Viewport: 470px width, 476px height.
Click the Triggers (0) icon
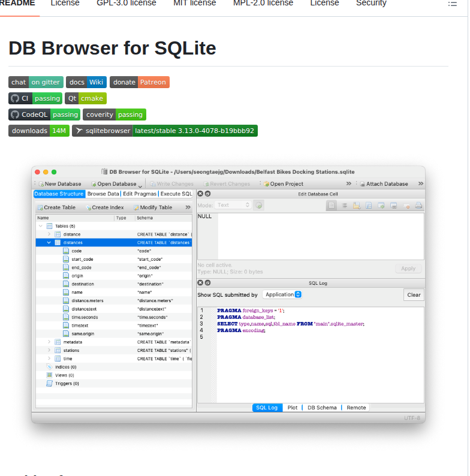click(x=50, y=384)
